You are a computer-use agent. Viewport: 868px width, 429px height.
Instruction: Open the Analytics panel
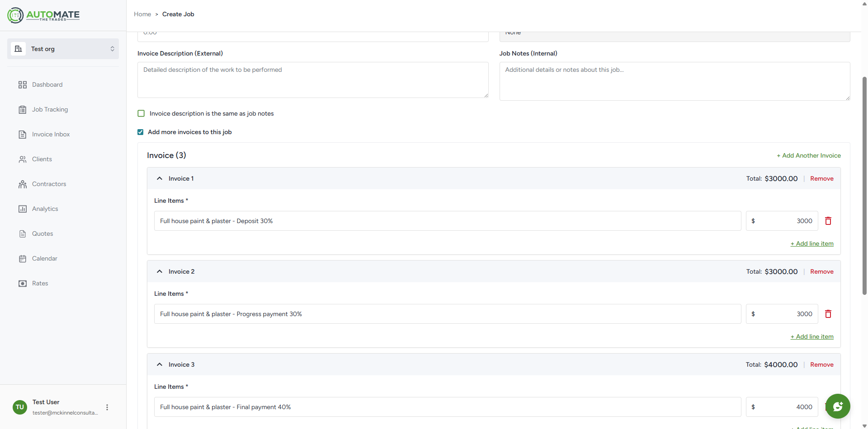[45, 209]
